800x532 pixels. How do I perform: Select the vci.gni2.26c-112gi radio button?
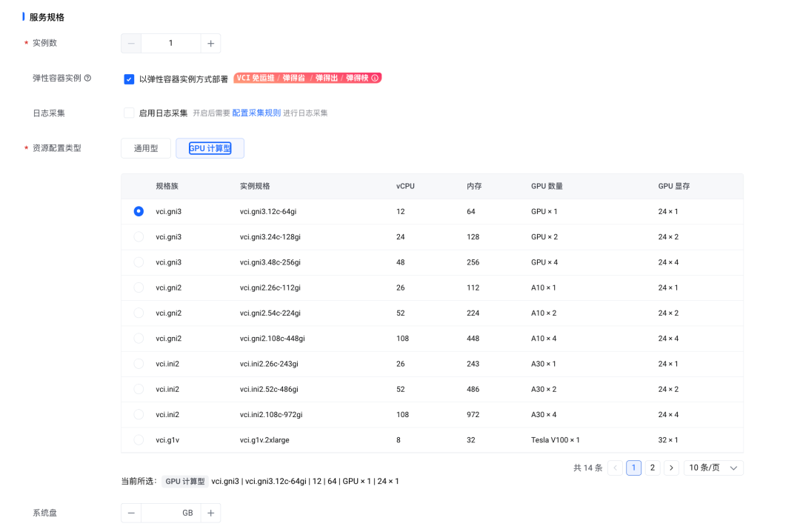point(139,287)
